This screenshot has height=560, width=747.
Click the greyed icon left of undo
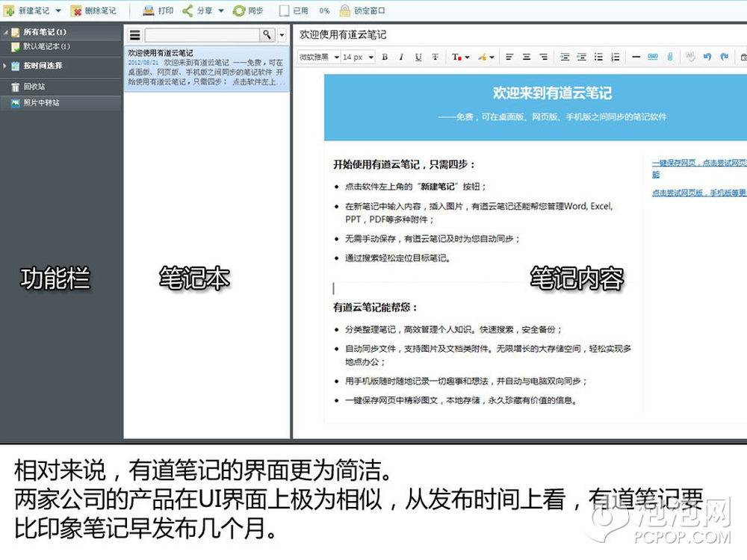pyautogui.click(x=689, y=57)
